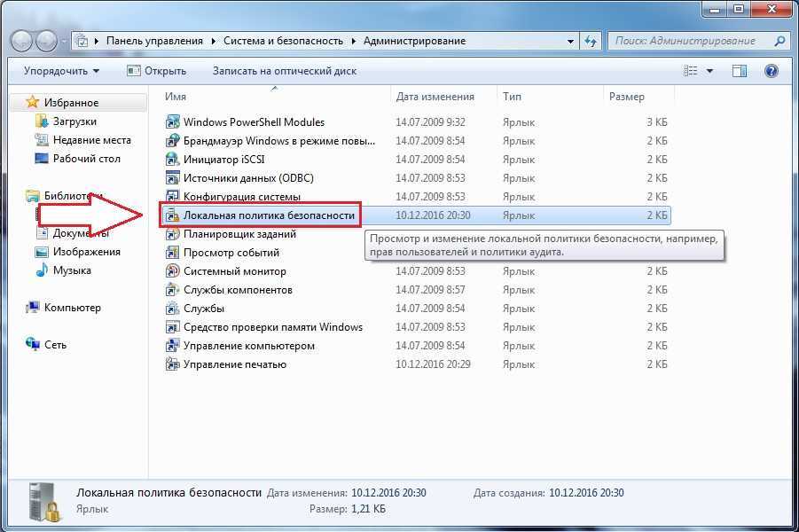This screenshot has width=799, height=532.
Task: Toggle the preview pane icon
Action: point(740,71)
